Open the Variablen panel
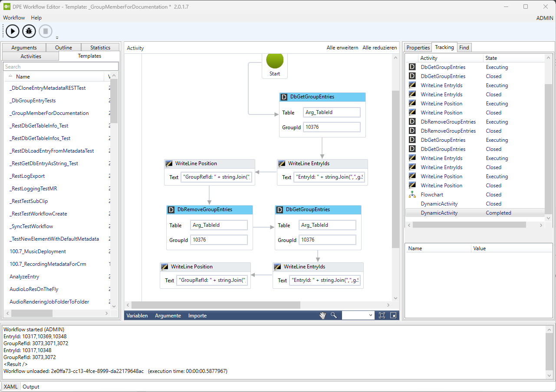The height and width of the screenshot is (392, 556). pyautogui.click(x=137, y=316)
